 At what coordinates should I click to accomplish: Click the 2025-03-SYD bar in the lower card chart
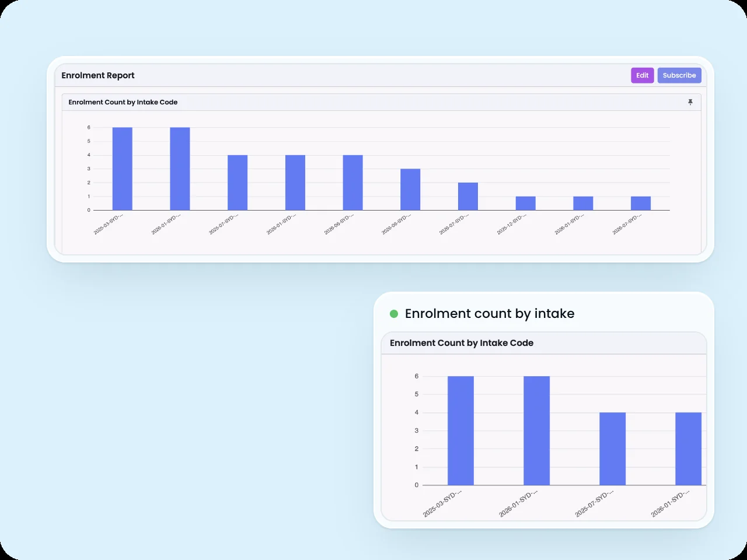[x=461, y=430]
